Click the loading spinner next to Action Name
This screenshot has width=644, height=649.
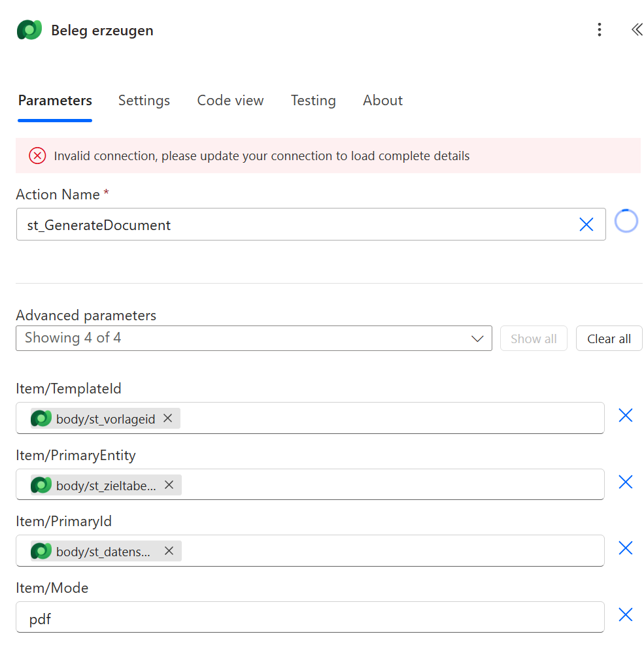pyautogui.click(x=626, y=221)
